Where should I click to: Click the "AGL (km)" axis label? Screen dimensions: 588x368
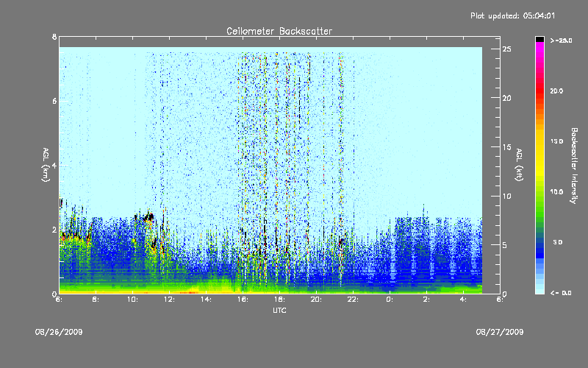coord(46,165)
